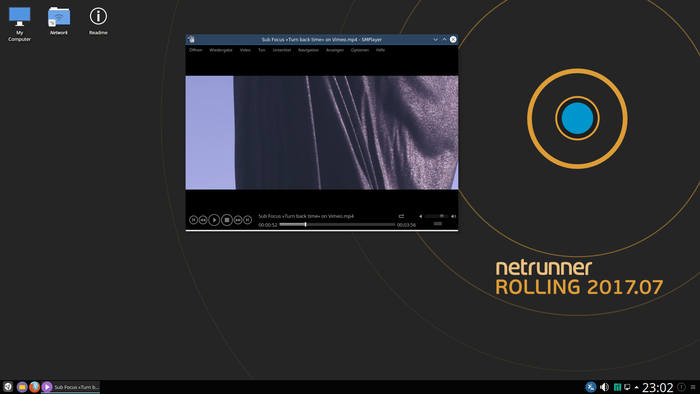Skip to previous track button
This screenshot has width=700, height=394.
pos(193,220)
